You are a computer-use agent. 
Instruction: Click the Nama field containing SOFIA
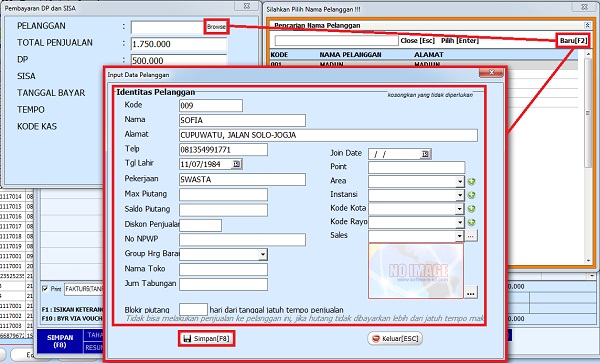click(x=242, y=120)
